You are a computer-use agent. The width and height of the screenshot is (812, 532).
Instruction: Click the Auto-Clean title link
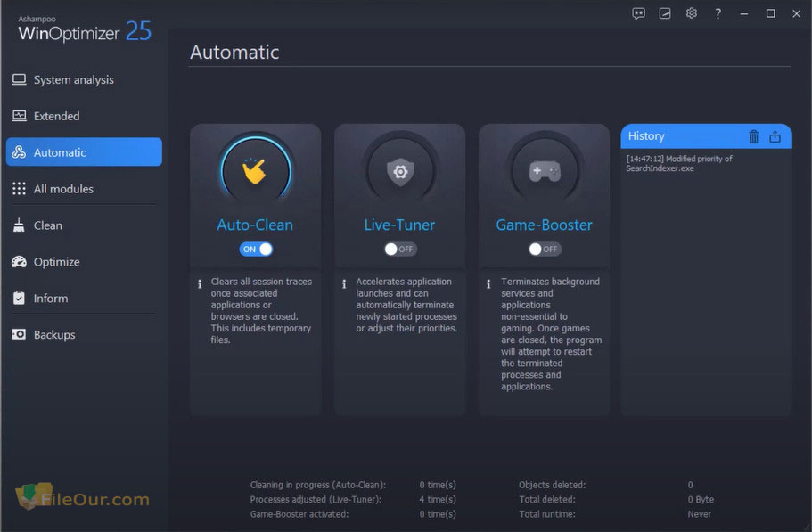point(255,225)
